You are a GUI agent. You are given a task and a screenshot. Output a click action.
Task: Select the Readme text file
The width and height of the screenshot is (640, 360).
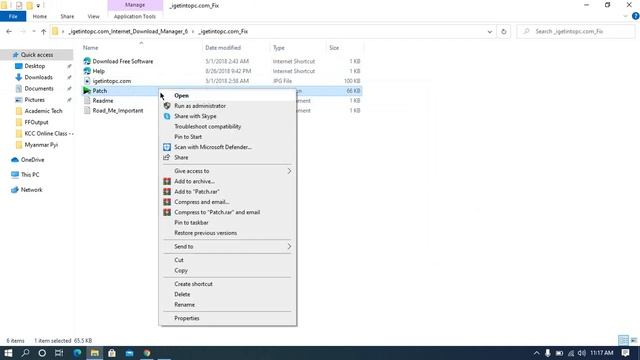coord(103,100)
